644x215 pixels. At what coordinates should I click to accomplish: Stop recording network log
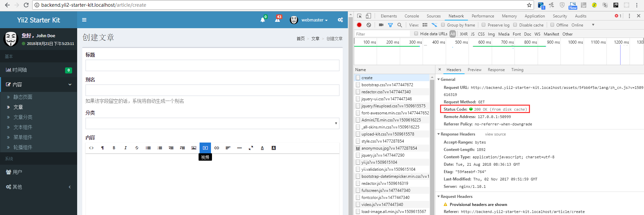pyautogui.click(x=359, y=25)
